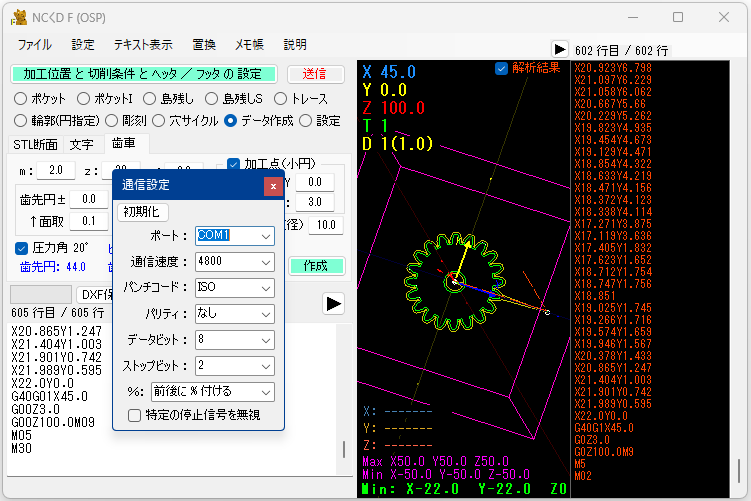
Task: Select the トレース radio button
Action: 280,99
